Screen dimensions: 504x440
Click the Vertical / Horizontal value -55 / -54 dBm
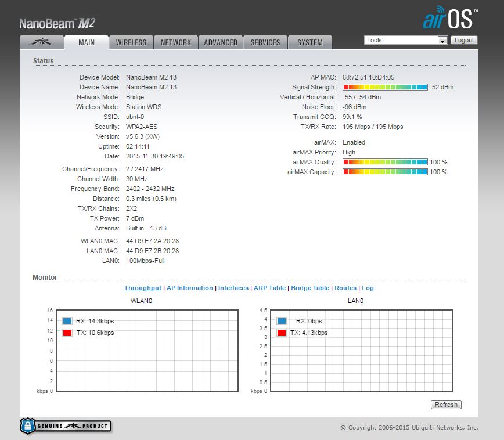[362, 97]
